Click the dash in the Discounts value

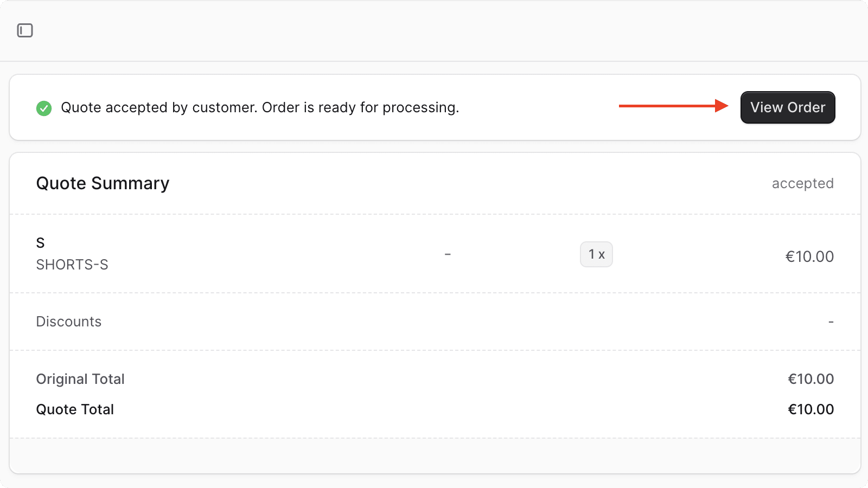(831, 321)
